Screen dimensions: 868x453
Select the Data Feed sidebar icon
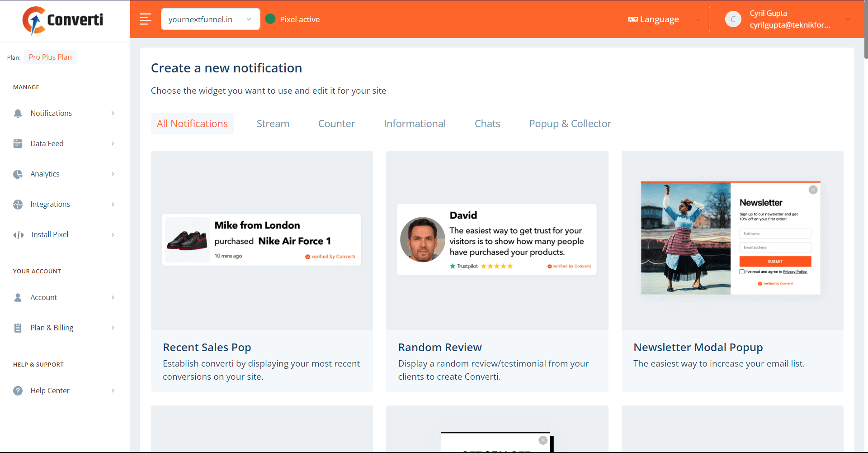[18, 143]
